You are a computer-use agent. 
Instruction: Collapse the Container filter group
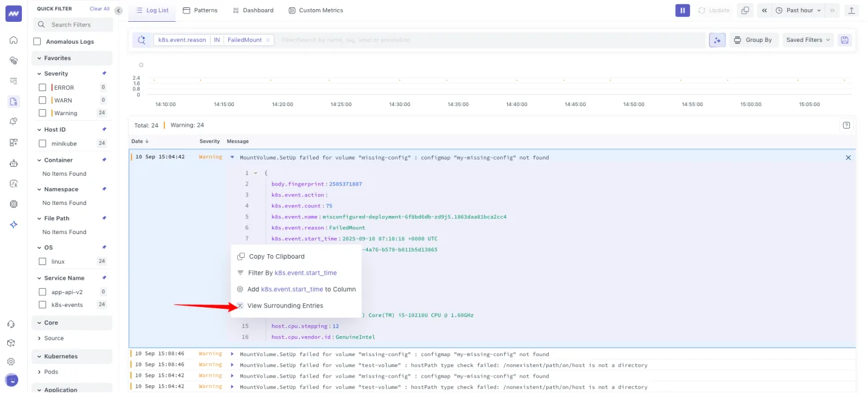pos(39,160)
